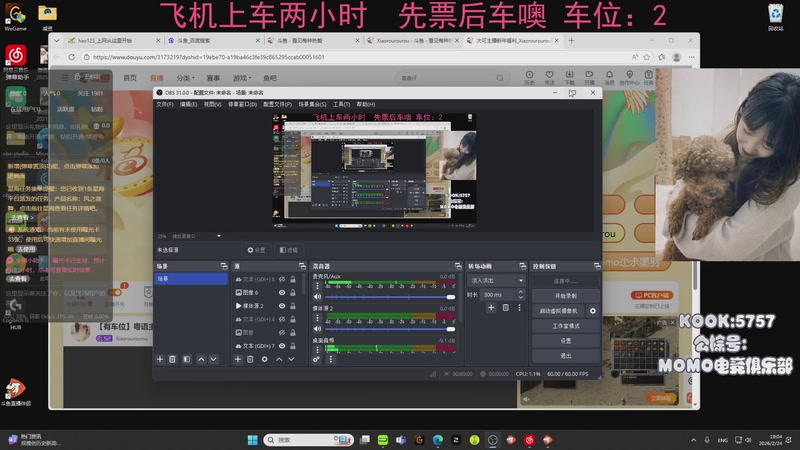Pop out the 控制按钮 dock with its float icon
The image size is (800, 450).
(597, 266)
